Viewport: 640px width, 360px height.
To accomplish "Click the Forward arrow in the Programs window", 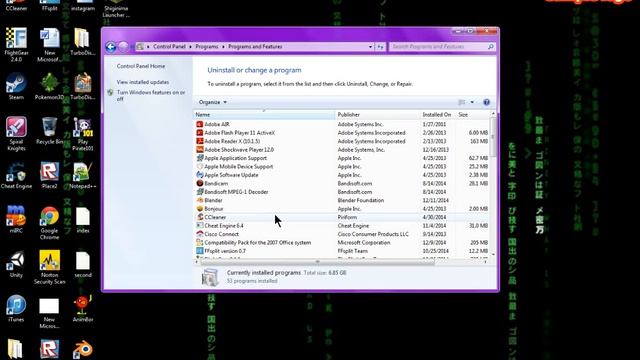I will (x=123, y=47).
